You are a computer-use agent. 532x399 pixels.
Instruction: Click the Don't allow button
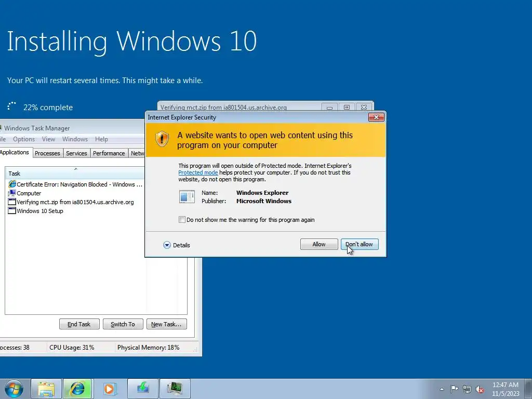coord(360,244)
